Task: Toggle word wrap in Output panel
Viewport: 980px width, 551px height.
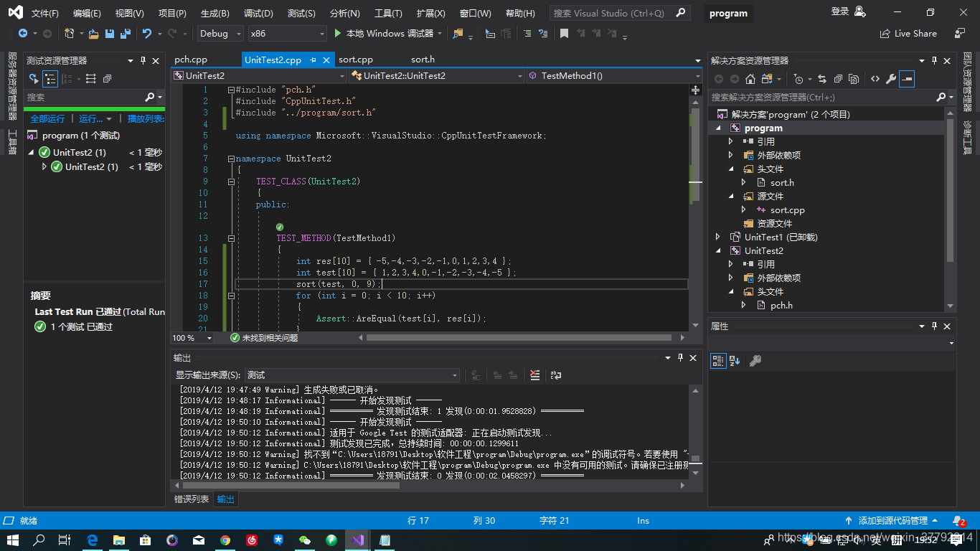Action: (x=556, y=375)
